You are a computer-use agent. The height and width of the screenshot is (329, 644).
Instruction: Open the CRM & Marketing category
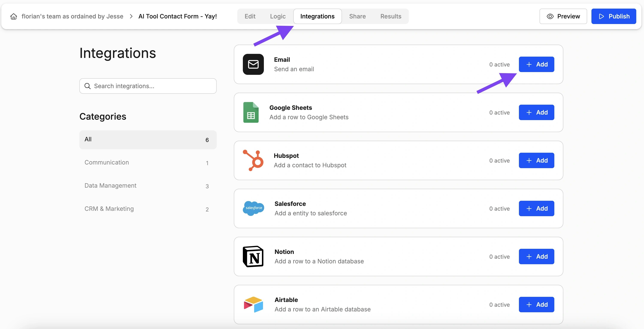click(109, 208)
